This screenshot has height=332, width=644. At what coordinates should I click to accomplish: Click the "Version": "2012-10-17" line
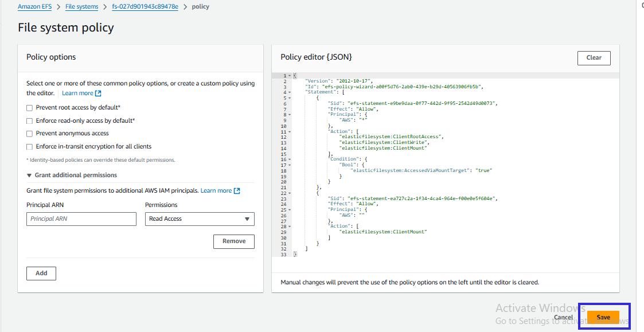339,81
